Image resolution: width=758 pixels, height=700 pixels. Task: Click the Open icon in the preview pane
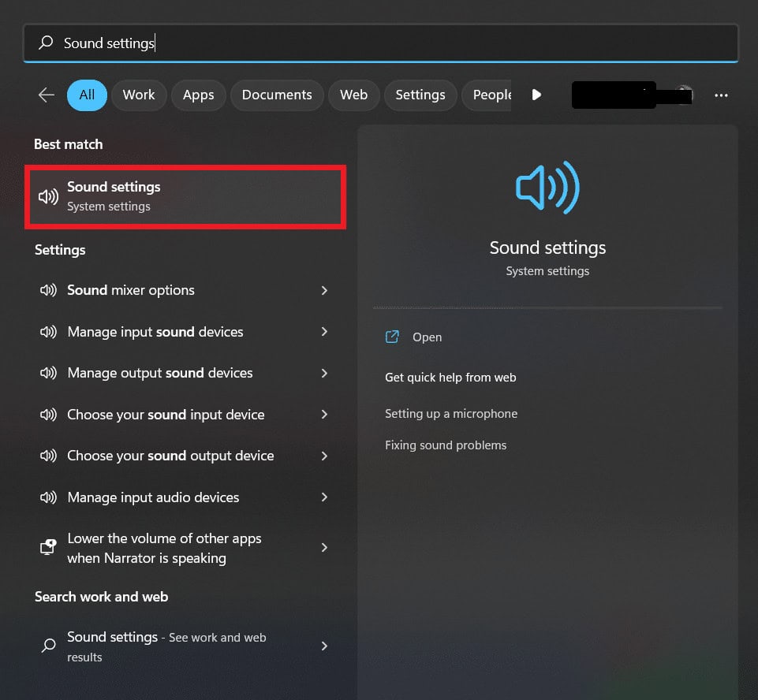[392, 337]
